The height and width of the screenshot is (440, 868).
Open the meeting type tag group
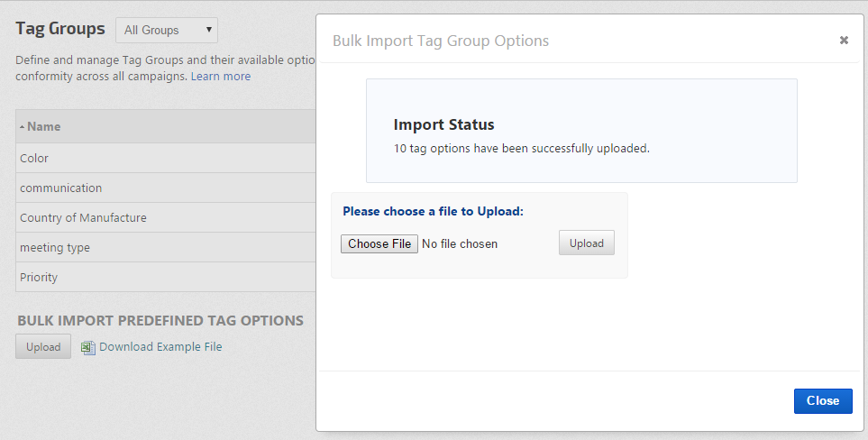coord(55,248)
